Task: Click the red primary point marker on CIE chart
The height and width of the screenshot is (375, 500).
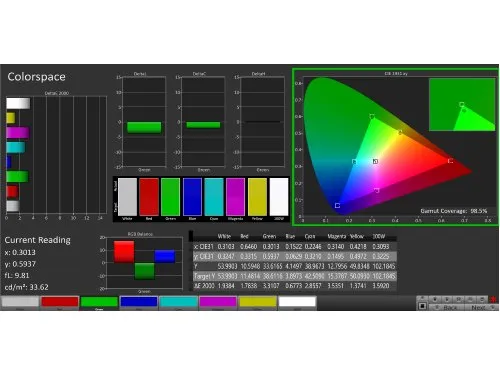Action: [450, 161]
